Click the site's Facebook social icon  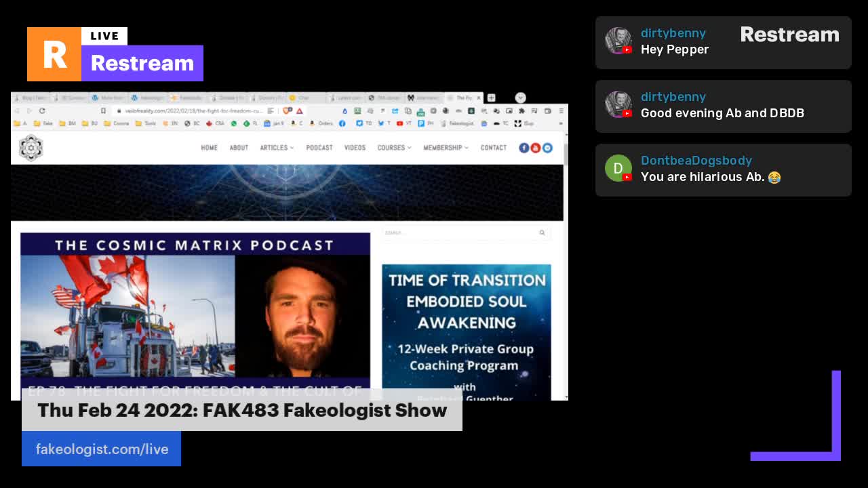(x=524, y=148)
